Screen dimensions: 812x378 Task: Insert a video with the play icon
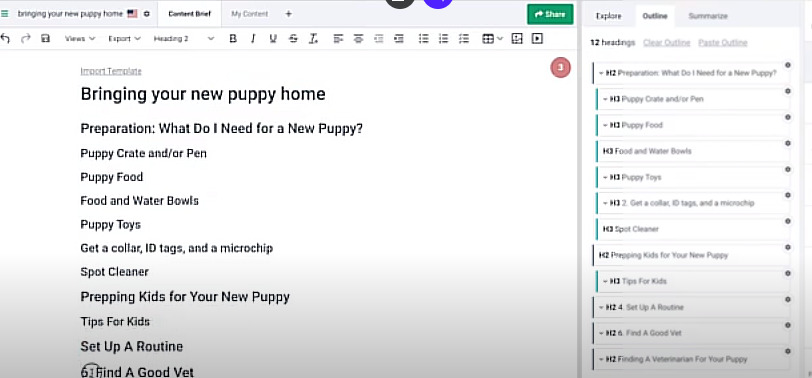[x=537, y=38]
